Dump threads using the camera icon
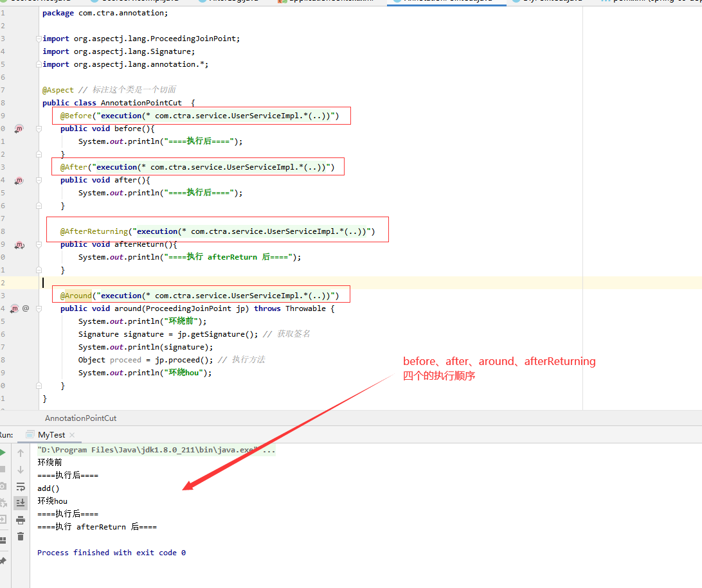702x588 pixels. 3,486
